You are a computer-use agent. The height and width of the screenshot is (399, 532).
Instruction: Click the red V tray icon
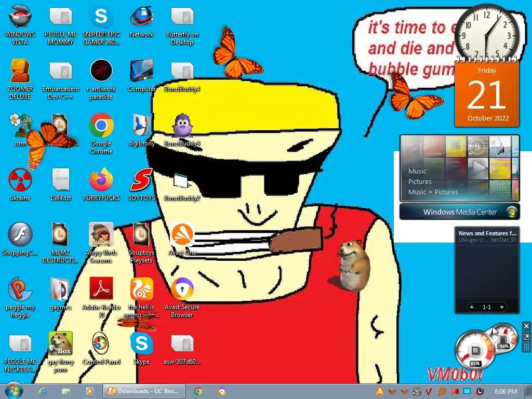click(429, 392)
